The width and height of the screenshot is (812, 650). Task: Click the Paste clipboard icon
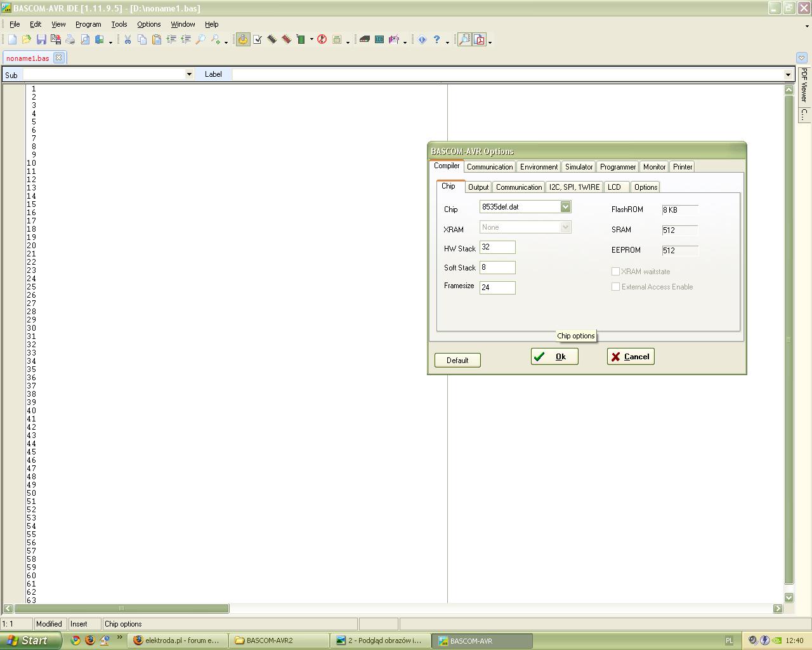[x=157, y=39]
